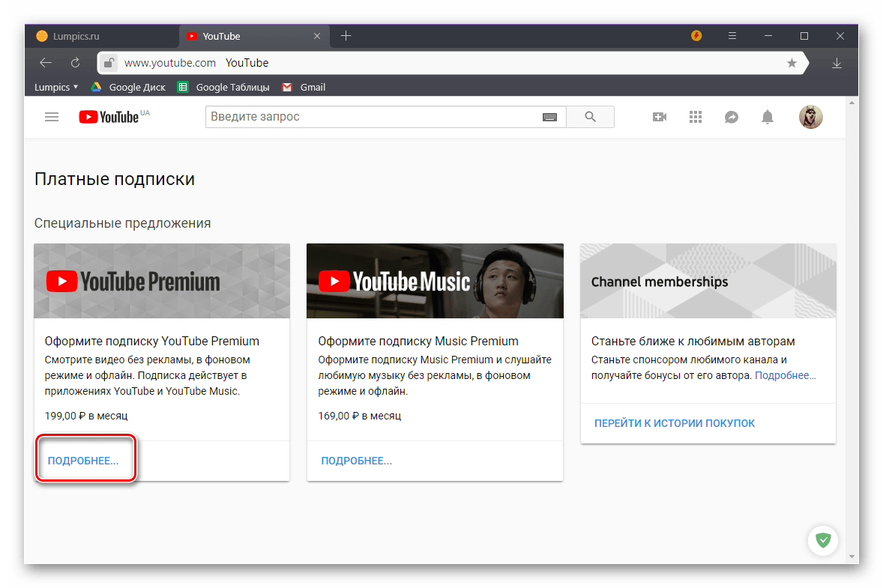This screenshot has width=883, height=588.
Task: Open the YouTube hamburger guide menu
Action: click(52, 117)
